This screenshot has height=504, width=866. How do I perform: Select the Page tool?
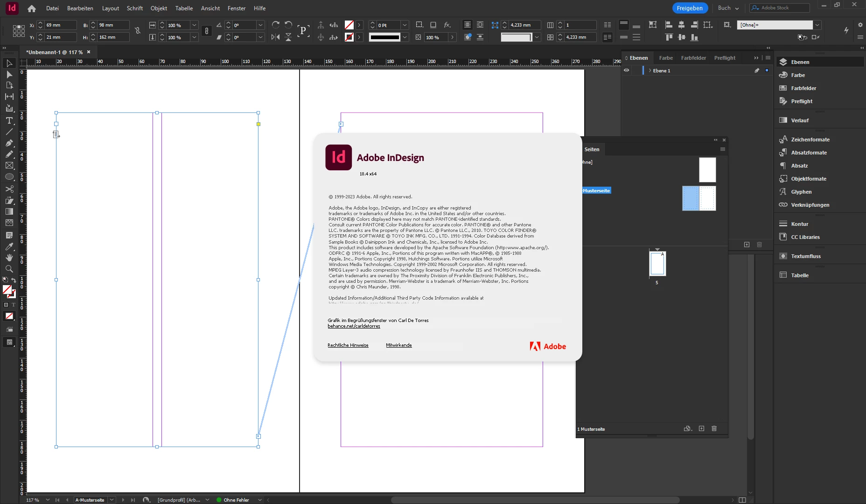click(9, 85)
